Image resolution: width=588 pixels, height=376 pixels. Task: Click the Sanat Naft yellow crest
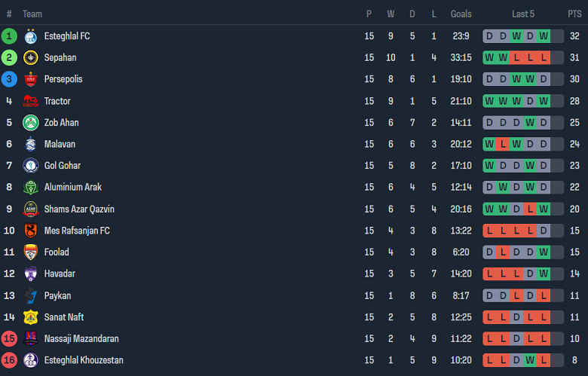(x=31, y=317)
